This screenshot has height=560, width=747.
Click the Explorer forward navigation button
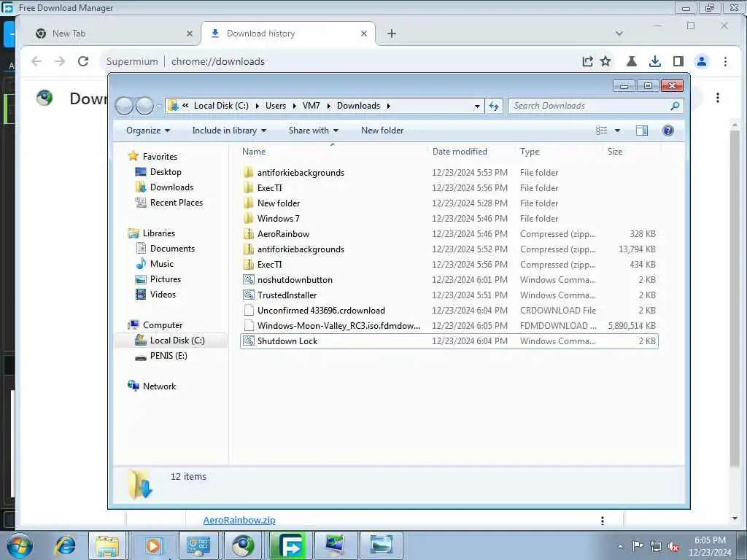click(x=144, y=106)
